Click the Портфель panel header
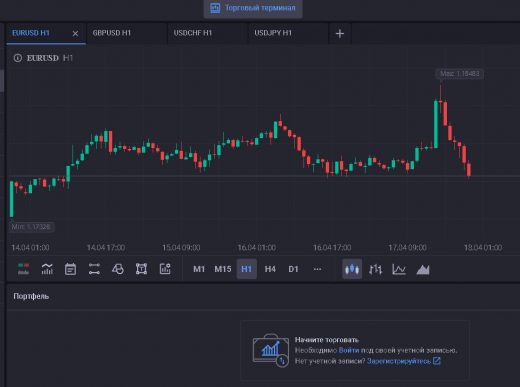The width and height of the screenshot is (520, 387). [31, 296]
